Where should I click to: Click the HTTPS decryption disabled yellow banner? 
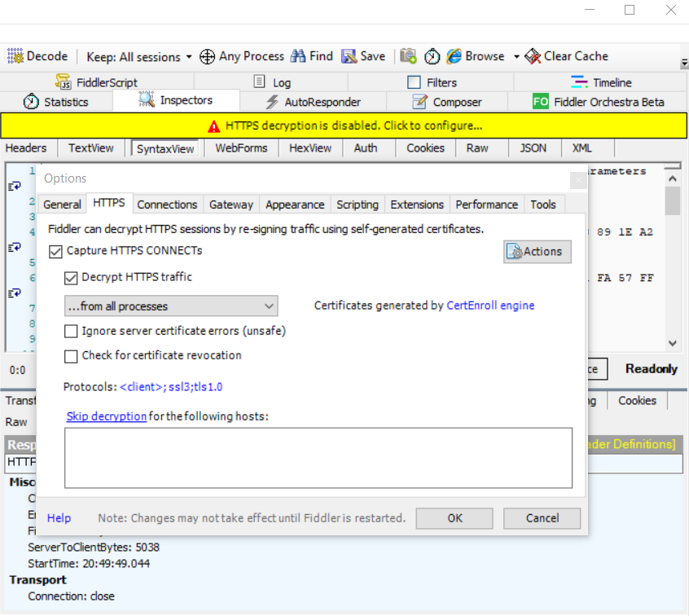pyautogui.click(x=344, y=125)
